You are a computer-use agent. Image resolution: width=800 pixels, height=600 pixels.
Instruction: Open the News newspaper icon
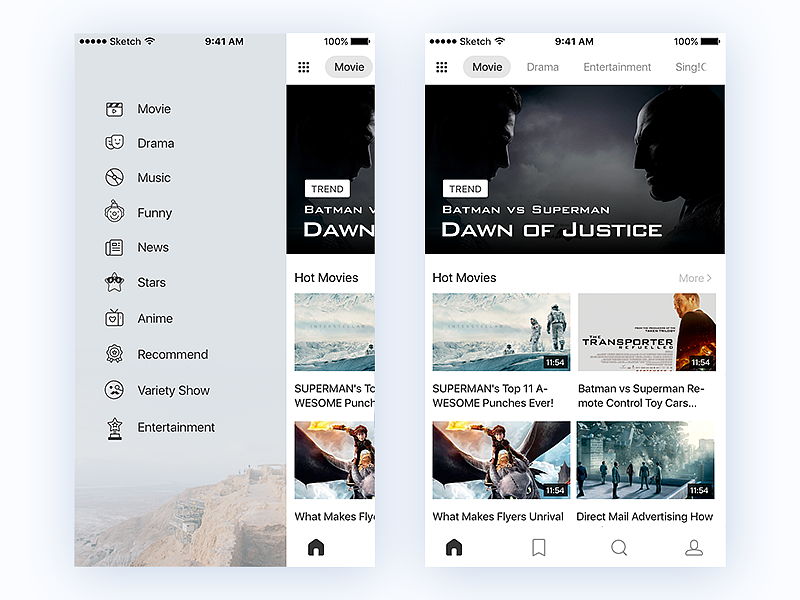(x=114, y=247)
